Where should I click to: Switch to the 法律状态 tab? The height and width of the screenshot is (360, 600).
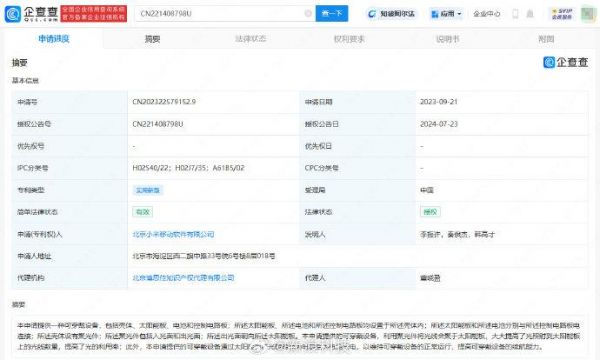tap(251, 39)
